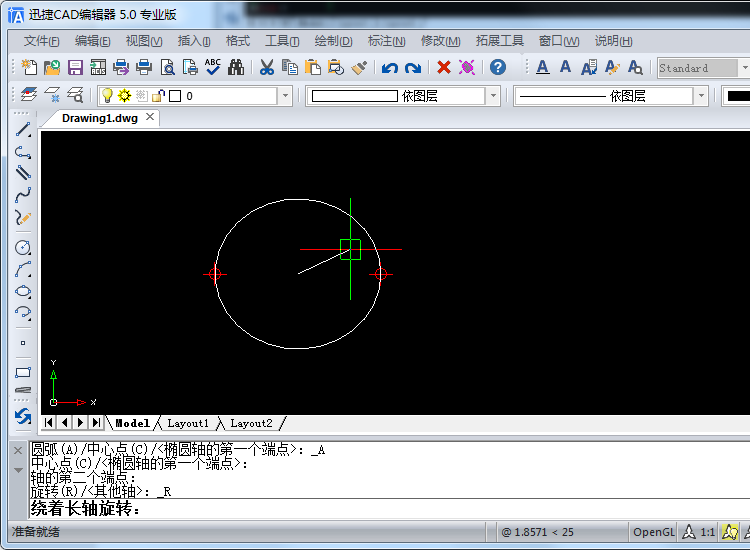Image resolution: width=750 pixels, height=550 pixels.
Task: Toggle the layer lock padlock icon
Action: pyautogui.click(x=158, y=96)
